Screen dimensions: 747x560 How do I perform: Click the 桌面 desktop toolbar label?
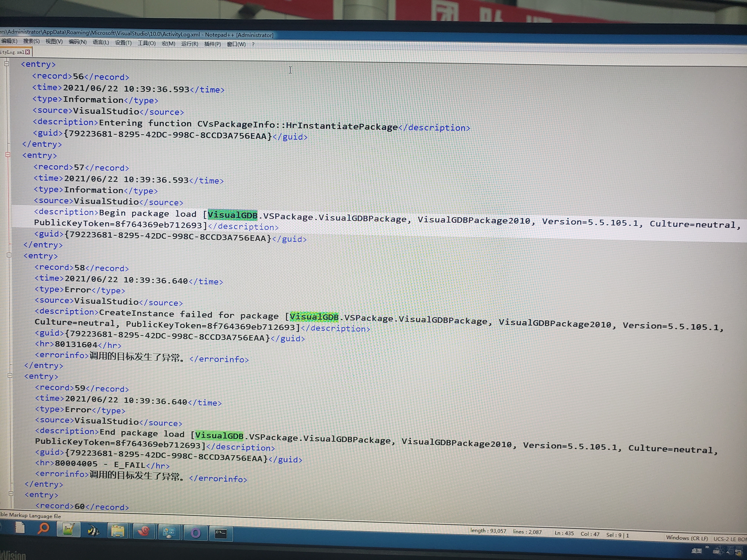(x=696, y=551)
